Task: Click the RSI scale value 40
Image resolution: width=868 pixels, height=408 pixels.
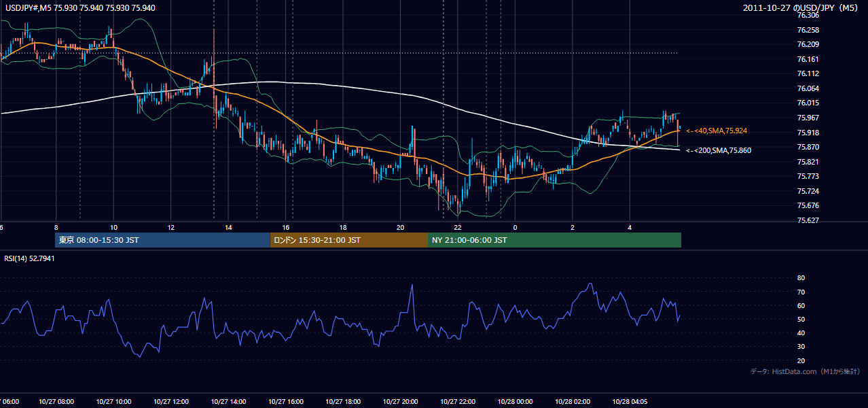Action: click(x=801, y=333)
